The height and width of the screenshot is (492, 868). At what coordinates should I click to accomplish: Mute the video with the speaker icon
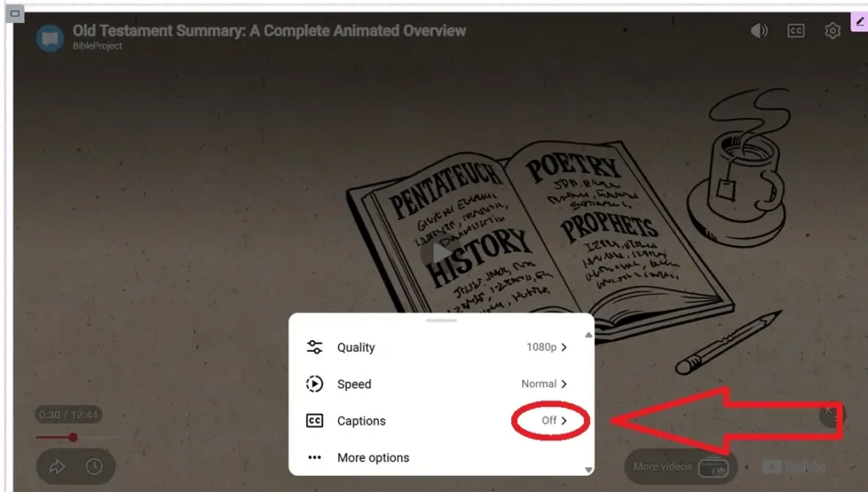[x=759, y=31]
